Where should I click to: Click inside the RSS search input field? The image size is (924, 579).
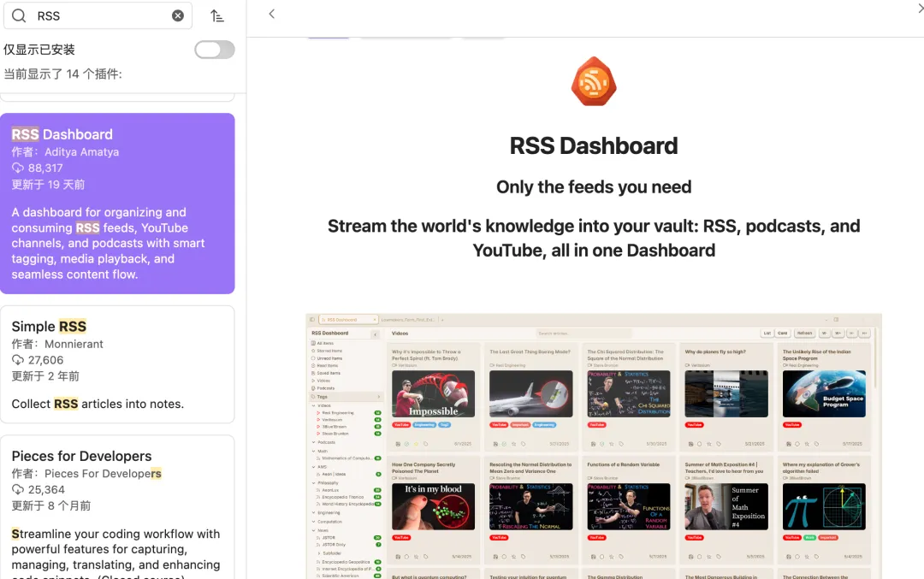pos(98,15)
